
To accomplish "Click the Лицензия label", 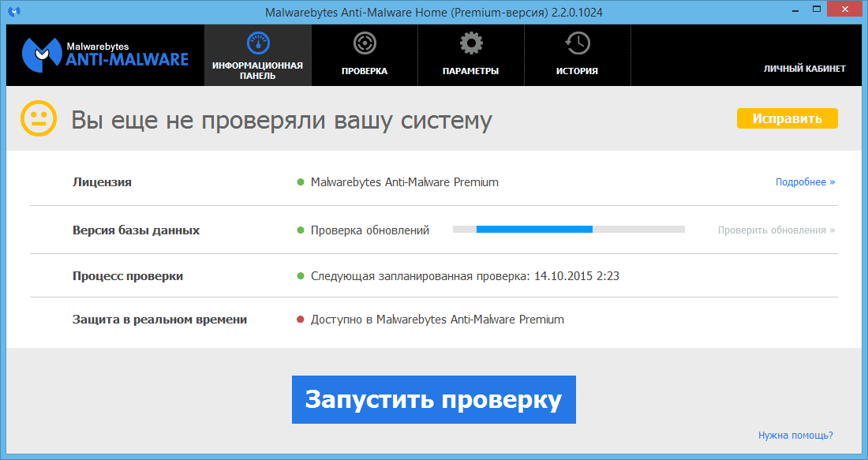I will pos(102,182).
